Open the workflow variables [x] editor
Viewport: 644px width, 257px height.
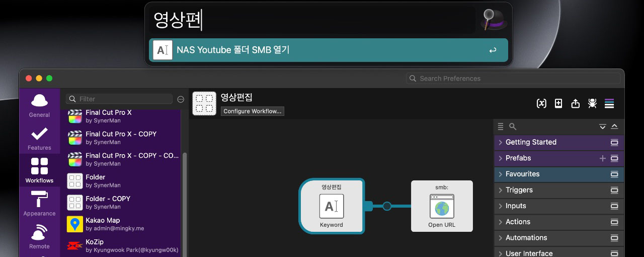tap(541, 103)
